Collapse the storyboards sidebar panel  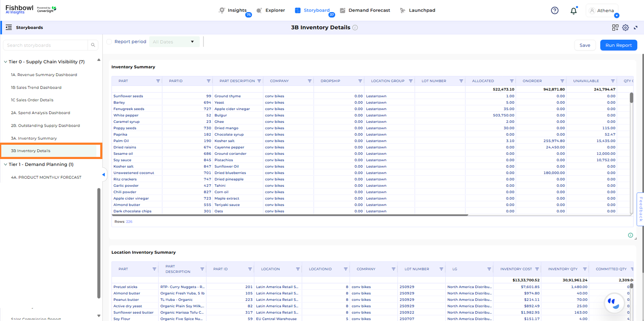(x=103, y=174)
